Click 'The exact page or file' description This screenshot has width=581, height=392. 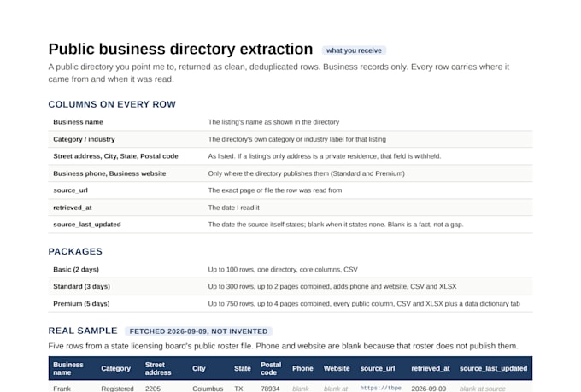275,190
